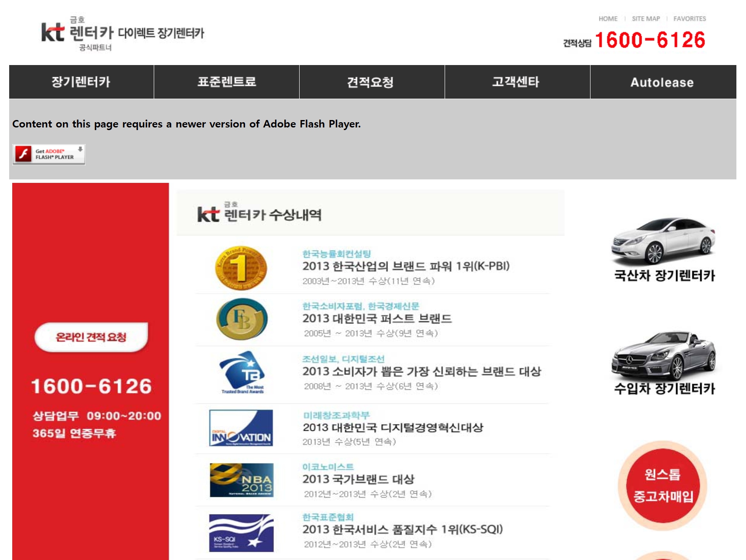Viewport: 746px width, 560px height.
Task: Click the 한국소비자포럼, 한국경제신문 label
Action: (361, 306)
